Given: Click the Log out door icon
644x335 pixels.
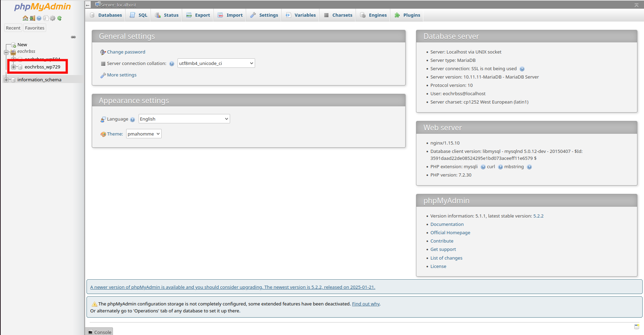Looking at the screenshot, I should 32,18.
